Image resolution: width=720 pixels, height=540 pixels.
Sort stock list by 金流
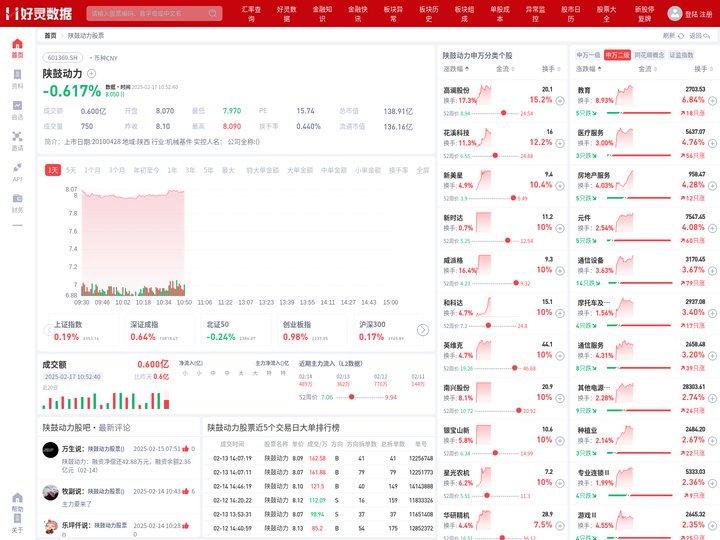coord(505,69)
